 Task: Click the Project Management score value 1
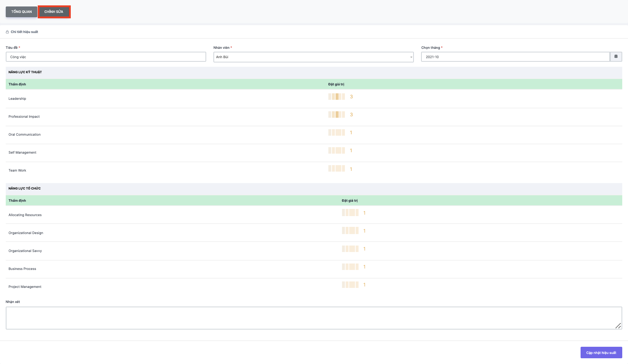pyautogui.click(x=364, y=285)
